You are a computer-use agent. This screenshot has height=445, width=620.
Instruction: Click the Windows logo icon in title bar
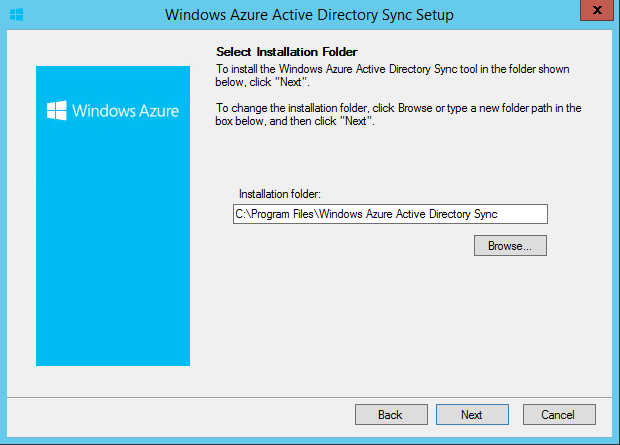(x=17, y=15)
